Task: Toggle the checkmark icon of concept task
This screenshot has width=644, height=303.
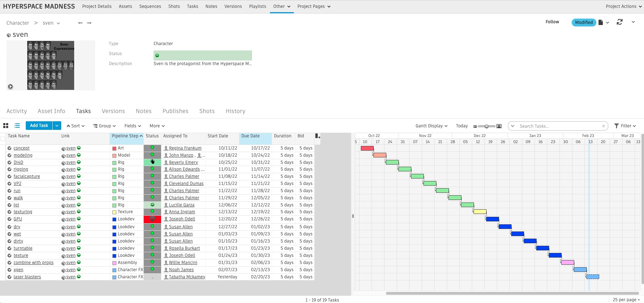Action: point(10,148)
